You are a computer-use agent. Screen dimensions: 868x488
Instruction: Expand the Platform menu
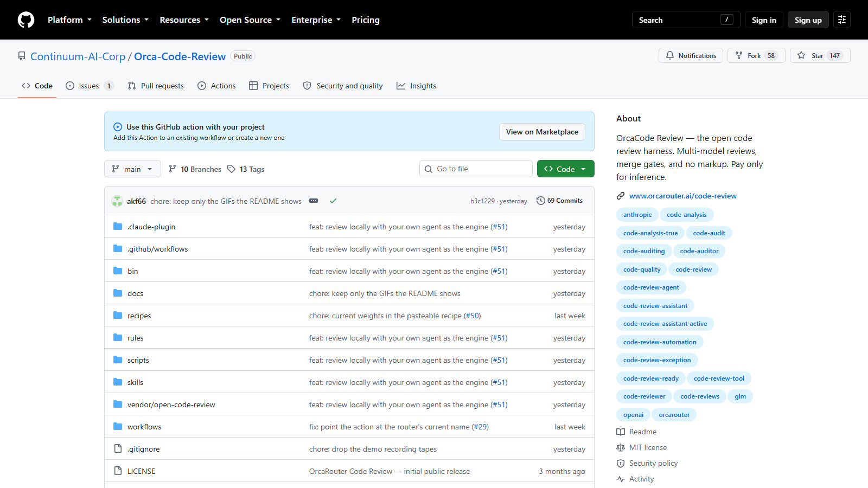click(x=69, y=20)
